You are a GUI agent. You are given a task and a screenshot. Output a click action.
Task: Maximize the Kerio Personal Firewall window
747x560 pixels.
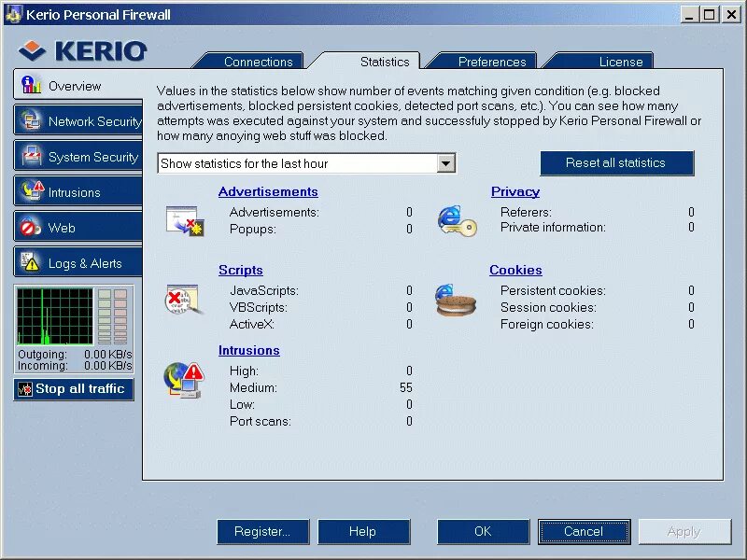pos(710,14)
